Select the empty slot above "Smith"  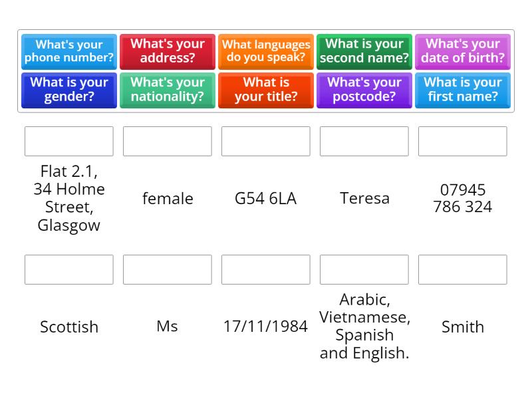(463, 269)
